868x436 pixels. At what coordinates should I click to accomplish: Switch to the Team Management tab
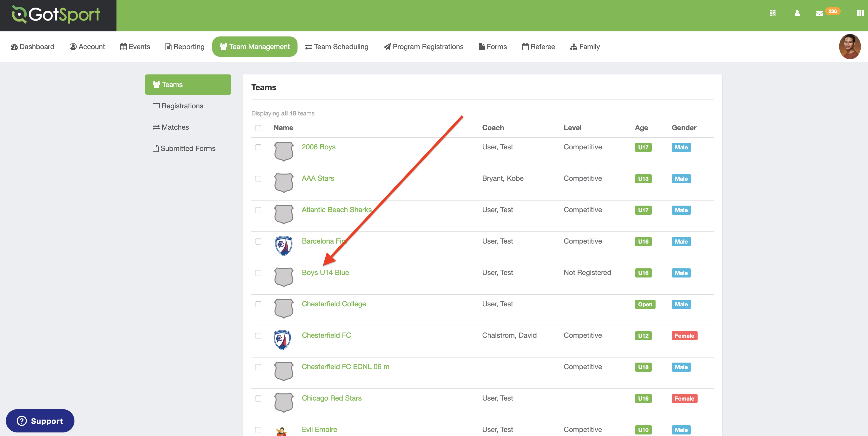pyautogui.click(x=254, y=47)
